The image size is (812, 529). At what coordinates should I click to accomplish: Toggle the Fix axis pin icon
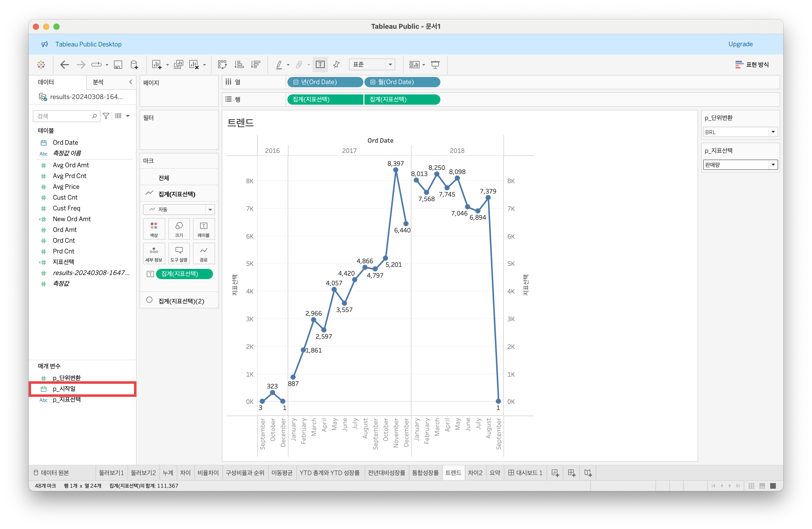[x=336, y=64]
